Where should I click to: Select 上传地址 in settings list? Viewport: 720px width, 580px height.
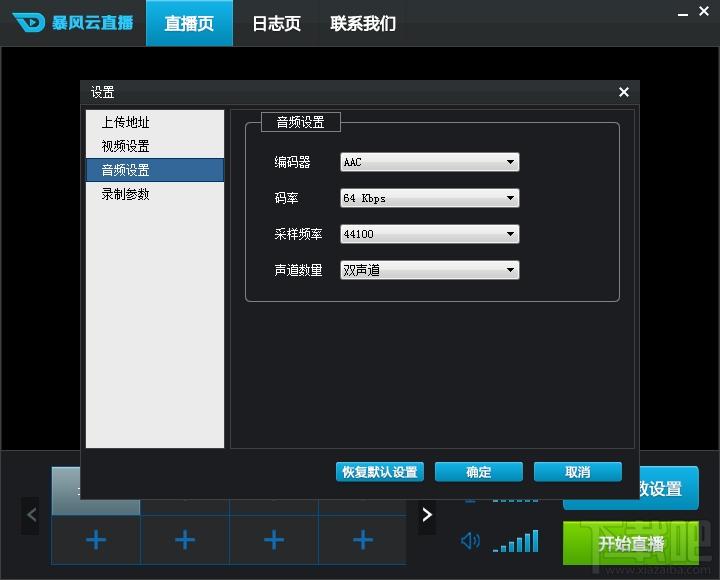(x=155, y=122)
